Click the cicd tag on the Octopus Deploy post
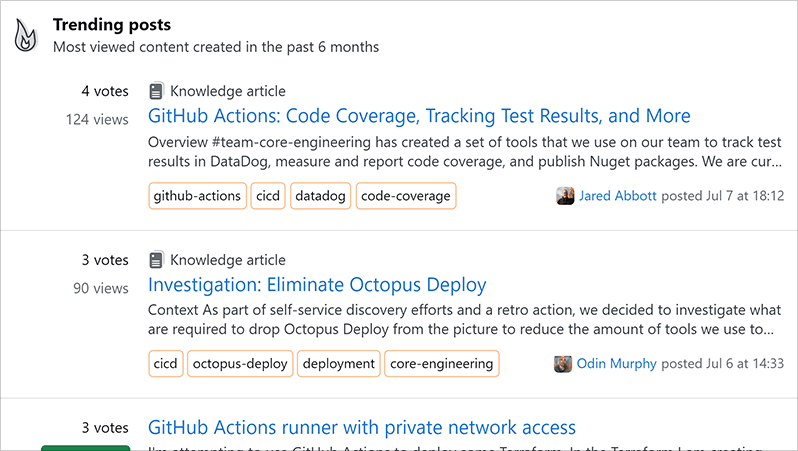This screenshot has height=451, width=798. coord(165,364)
